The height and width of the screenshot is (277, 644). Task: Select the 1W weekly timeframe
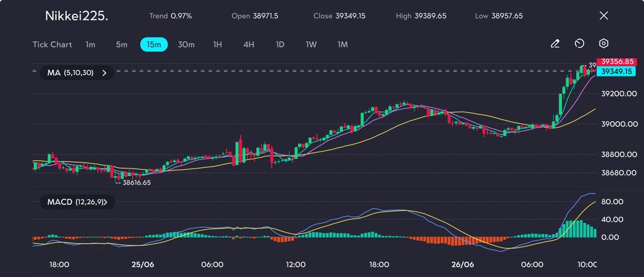[x=311, y=44]
